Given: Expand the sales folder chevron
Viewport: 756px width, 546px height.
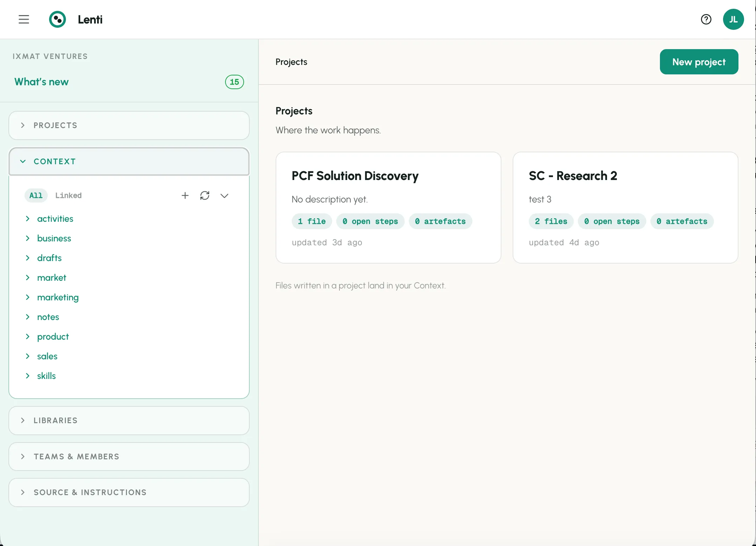Looking at the screenshot, I should tap(27, 356).
